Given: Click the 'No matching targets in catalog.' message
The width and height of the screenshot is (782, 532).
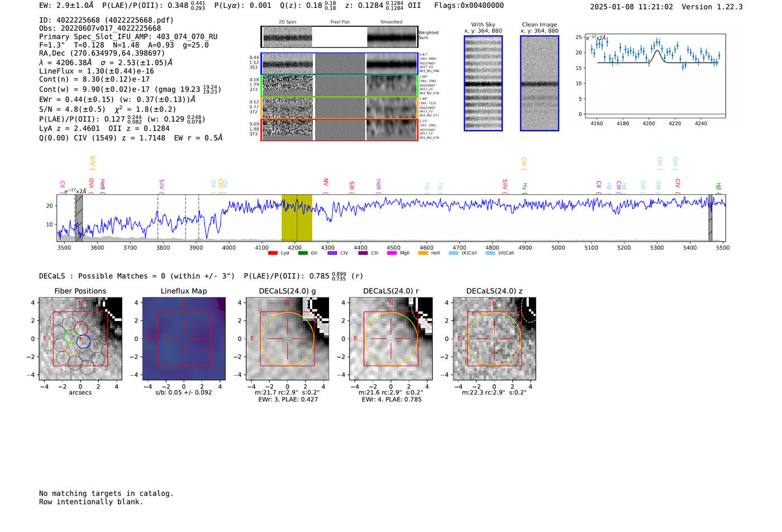Looking at the screenshot, I should point(106,493).
